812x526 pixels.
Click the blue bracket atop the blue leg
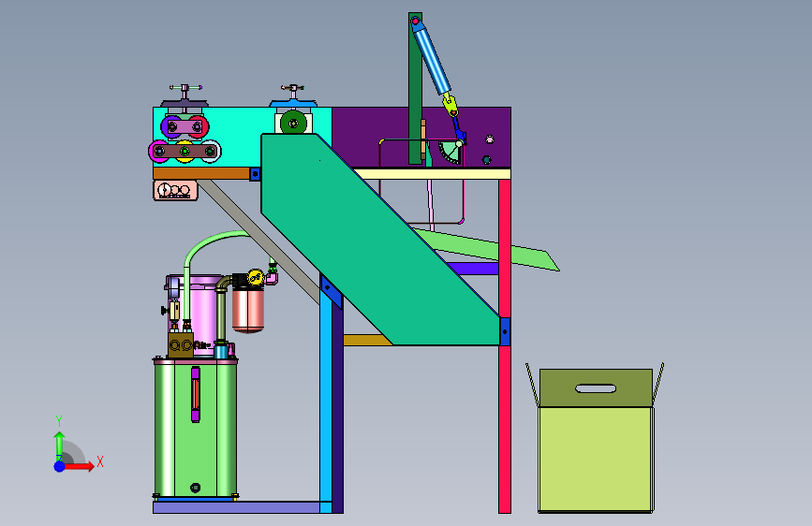(331, 291)
